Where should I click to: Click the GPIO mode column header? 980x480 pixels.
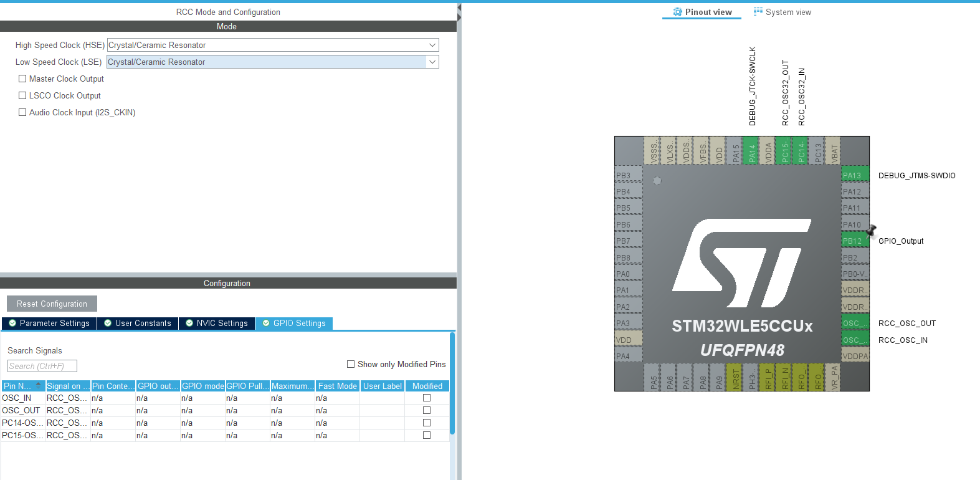(202, 386)
